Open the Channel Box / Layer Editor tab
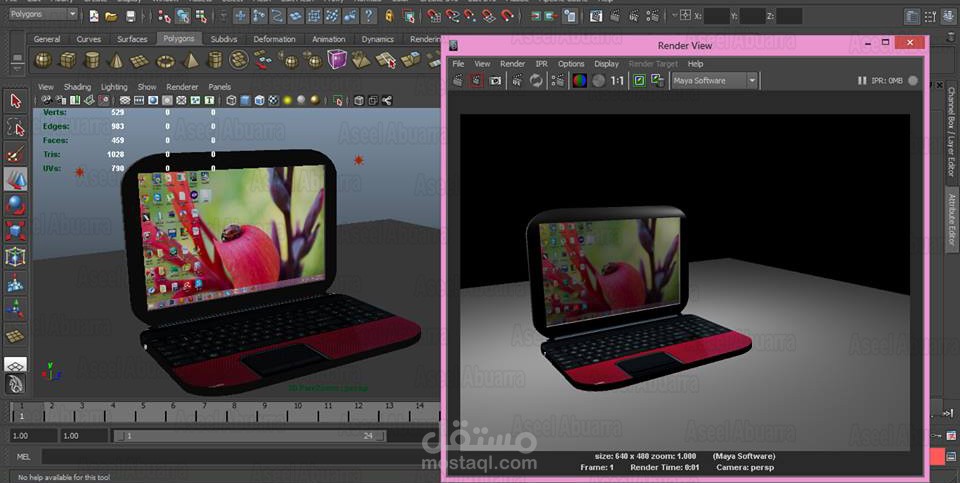960x483 pixels. coord(951,132)
